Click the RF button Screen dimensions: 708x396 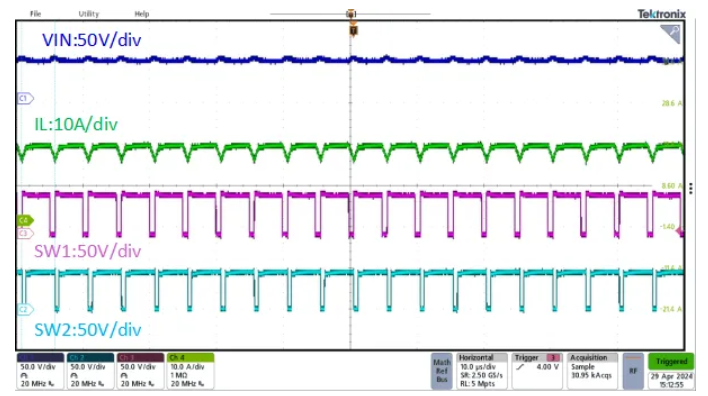tap(633, 371)
